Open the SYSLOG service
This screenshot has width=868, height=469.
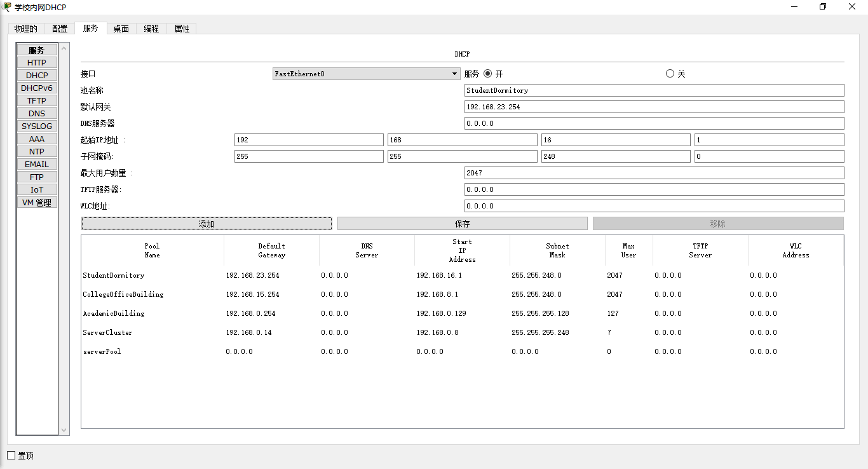[x=37, y=126]
